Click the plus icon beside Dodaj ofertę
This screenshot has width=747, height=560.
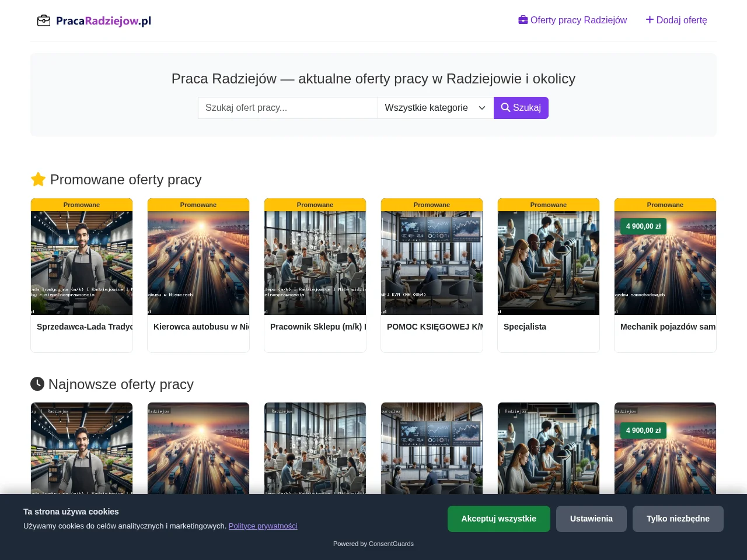pos(650,20)
